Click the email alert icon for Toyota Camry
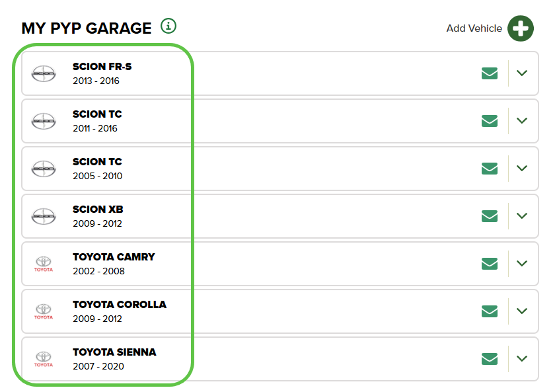The height and width of the screenshot is (392, 557). [x=490, y=263]
